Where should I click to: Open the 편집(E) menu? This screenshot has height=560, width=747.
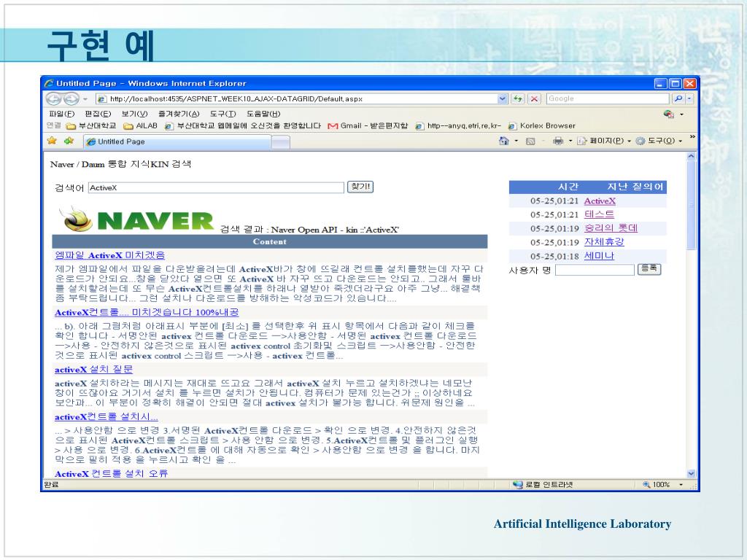click(x=98, y=114)
